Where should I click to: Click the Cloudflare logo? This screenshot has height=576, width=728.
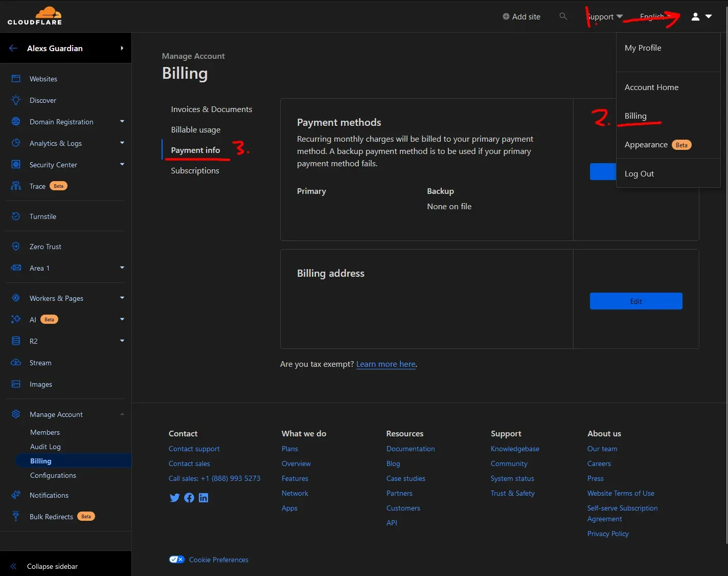coord(35,16)
